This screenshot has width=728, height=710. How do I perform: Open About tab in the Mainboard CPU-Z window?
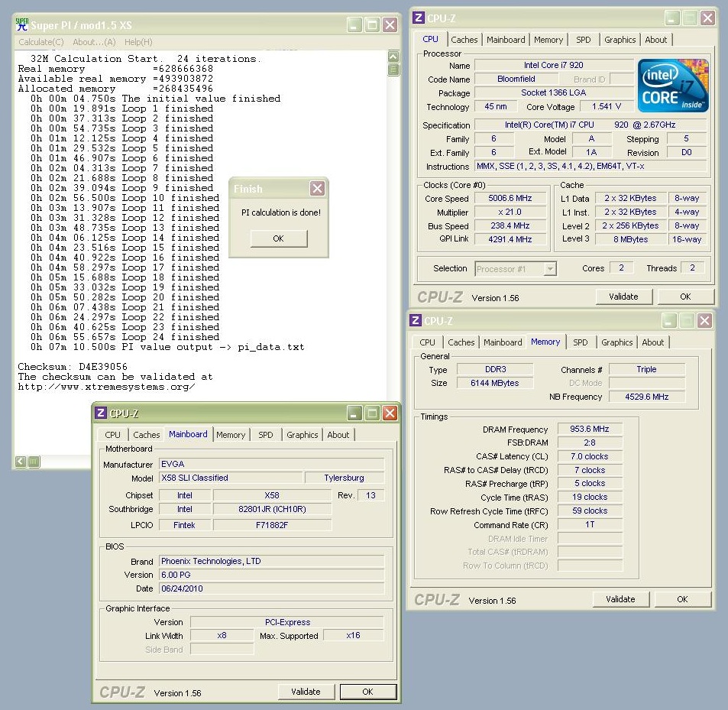[x=338, y=435]
